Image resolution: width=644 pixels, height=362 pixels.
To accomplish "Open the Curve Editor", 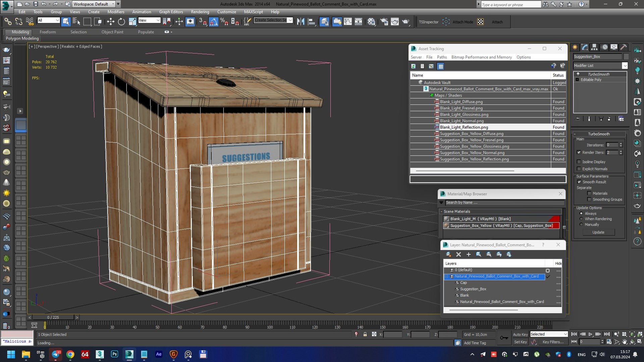I will click(348, 22).
